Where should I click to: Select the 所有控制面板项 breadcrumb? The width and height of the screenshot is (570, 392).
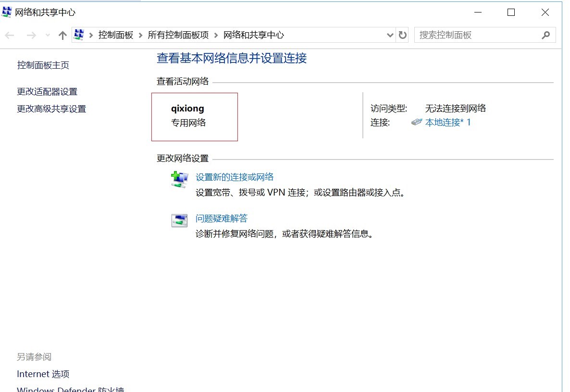tap(178, 35)
